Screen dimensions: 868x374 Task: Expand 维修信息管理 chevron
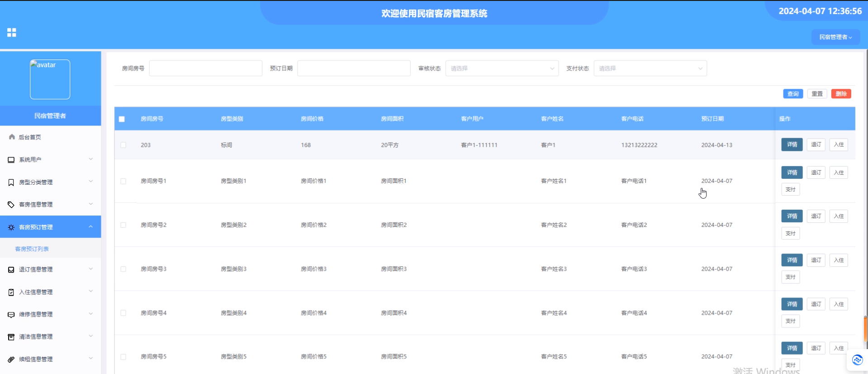click(91, 314)
